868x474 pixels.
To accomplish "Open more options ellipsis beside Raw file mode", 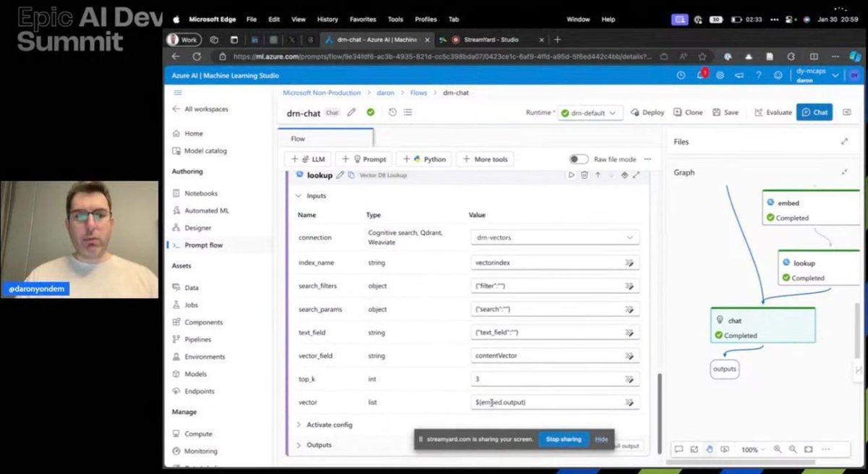I will (647, 159).
